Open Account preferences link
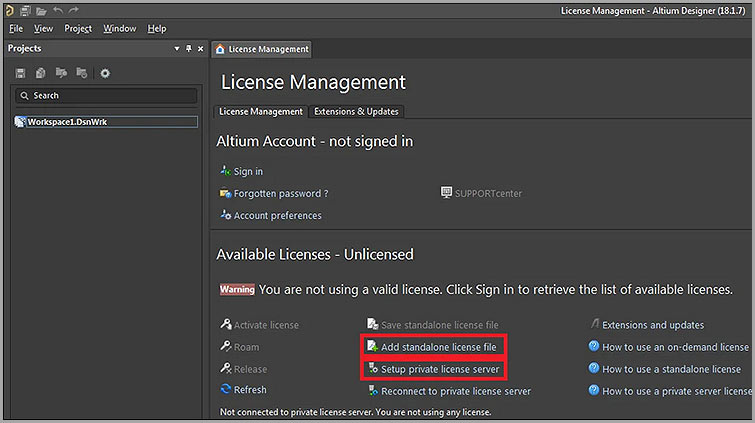Viewport: 755px width, 423px height. [x=278, y=216]
